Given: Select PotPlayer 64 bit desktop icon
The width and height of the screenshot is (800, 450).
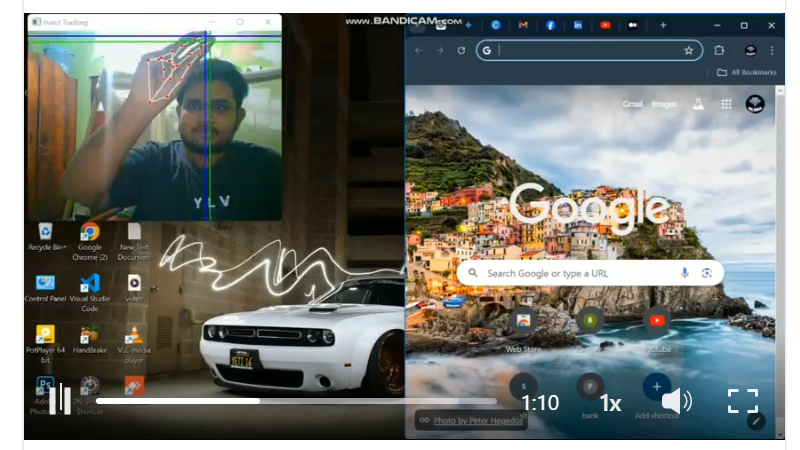Looking at the screenshot, I should pyautogui.click(x=45, y=344).
